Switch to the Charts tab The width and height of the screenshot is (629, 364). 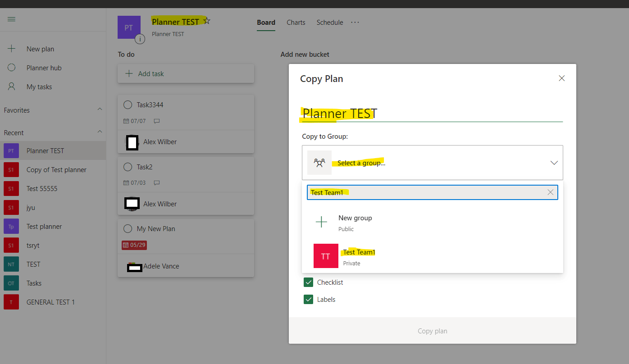pyautogui.click(x=296, y=23)
